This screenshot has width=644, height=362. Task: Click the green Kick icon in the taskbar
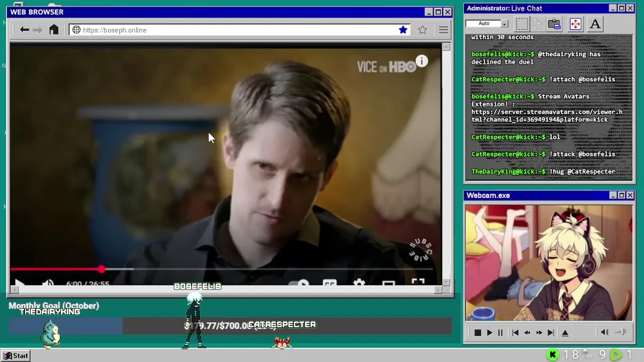point(552,355)
